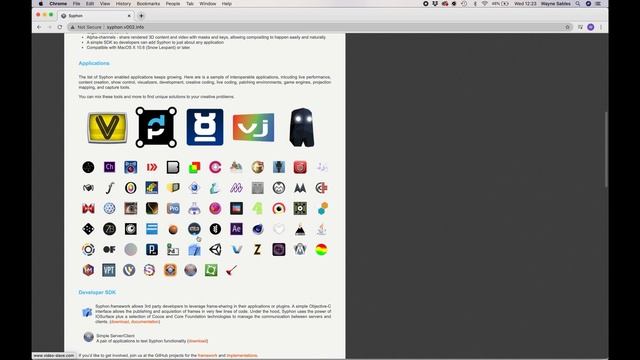Click the red bow-tie shaped icon

click(88, 209)
